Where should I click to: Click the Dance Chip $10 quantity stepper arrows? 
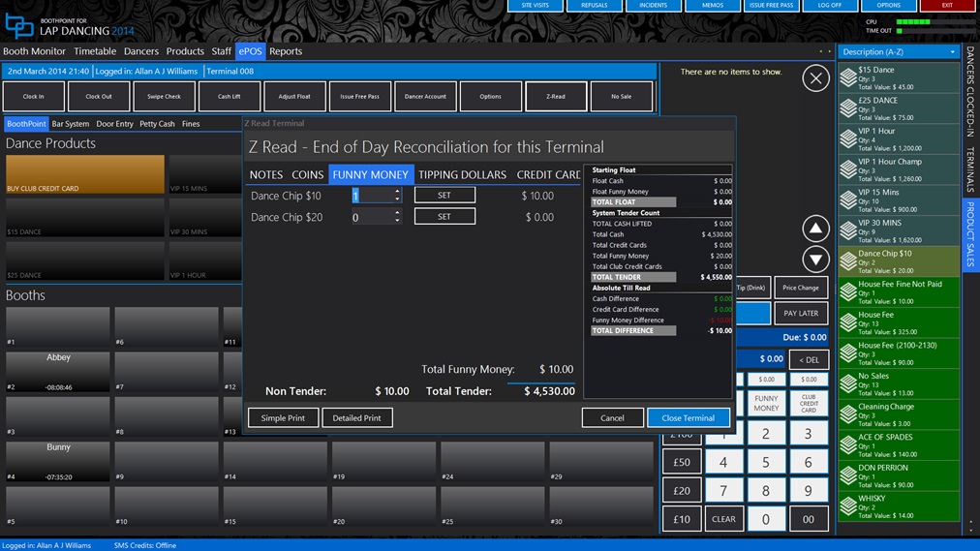pos(397,196)
